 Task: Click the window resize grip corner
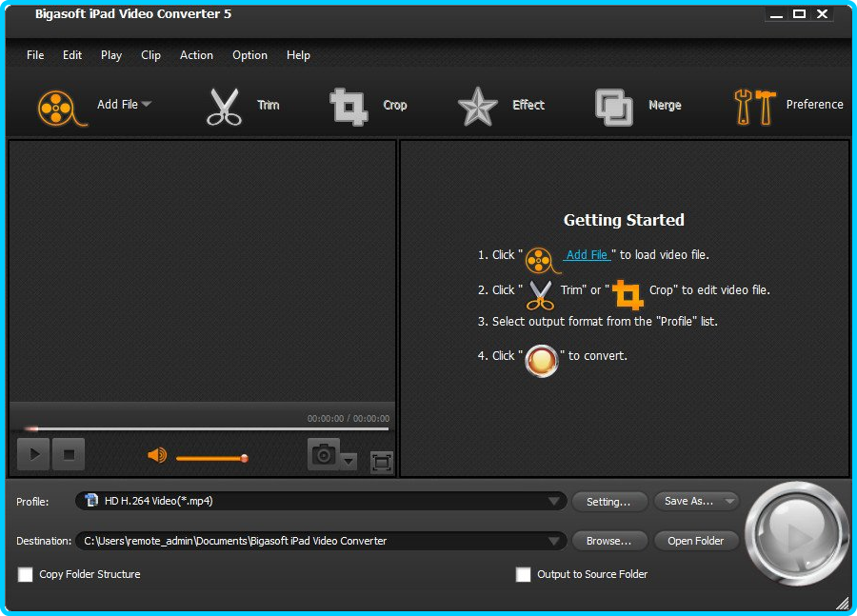click(843, 603)
